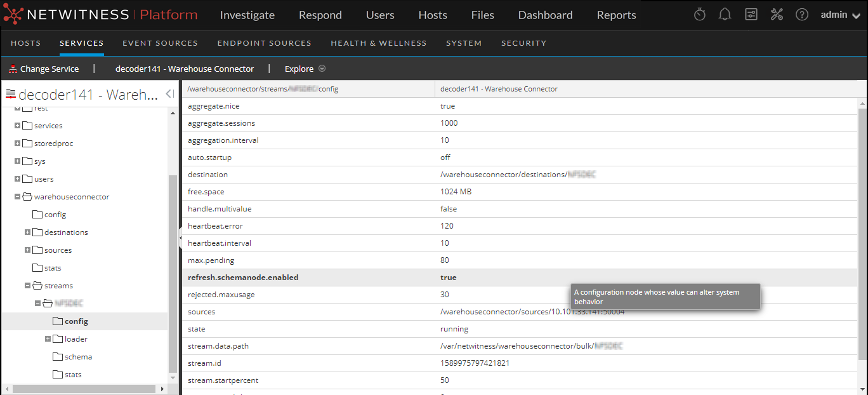Click the tree horizontal scrollbar right arrow
Screen dimensions: 868x395
(162, 389)
